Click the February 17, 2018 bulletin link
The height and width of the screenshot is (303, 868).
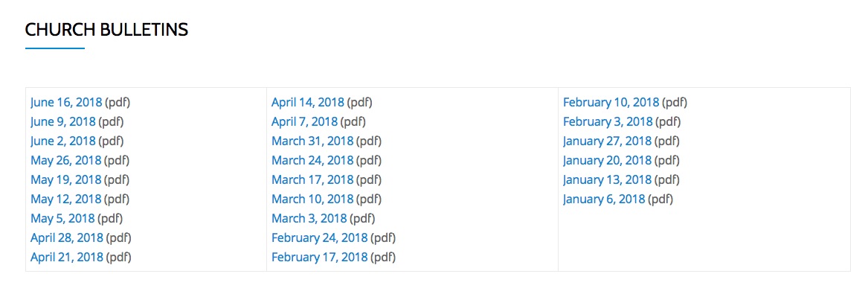[319, 258]
